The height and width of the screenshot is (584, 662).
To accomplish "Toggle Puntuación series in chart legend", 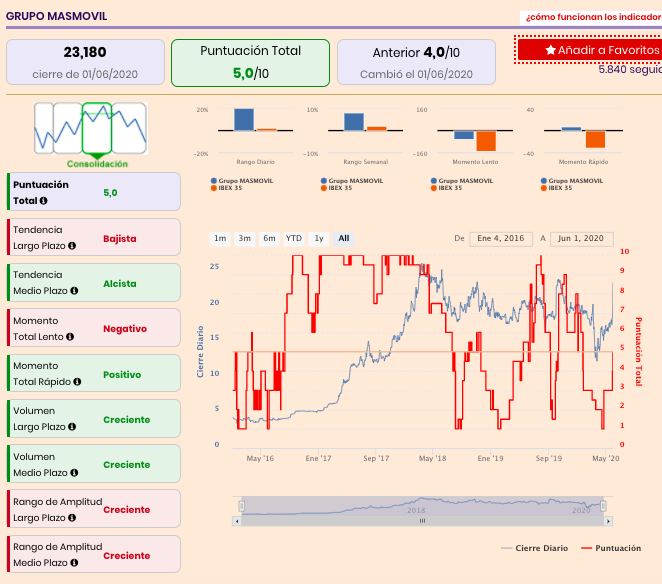I will tap(611, 548).
